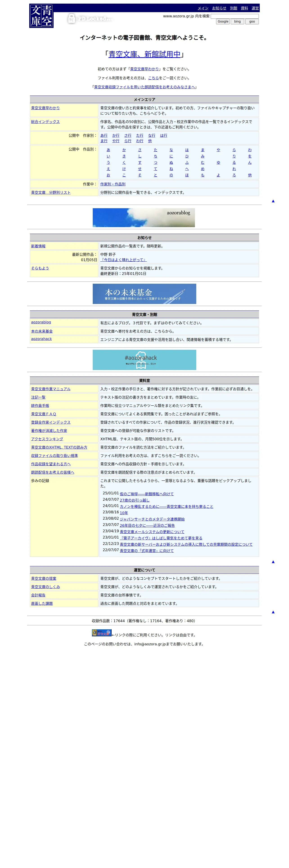Go to 運営 in the top navigation
This screenshot has width=289, height=868.
coord(255,8)
